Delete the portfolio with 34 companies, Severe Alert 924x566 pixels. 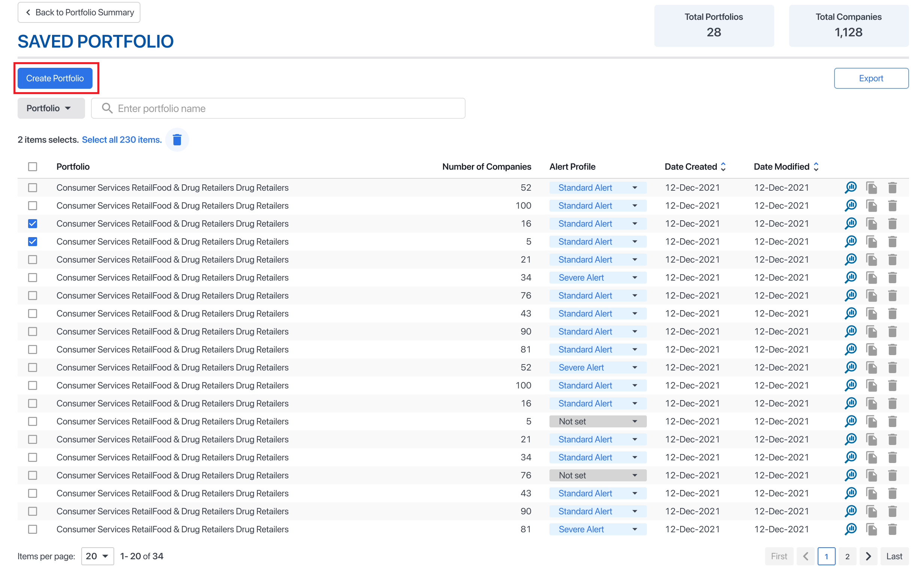pos(893,278)
